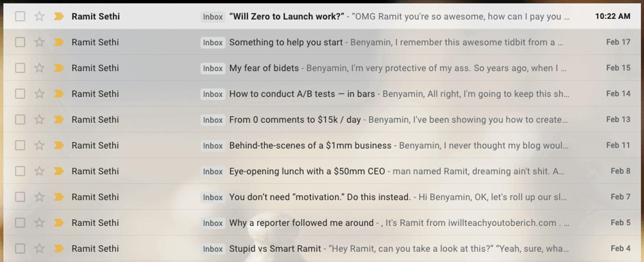
Task: Star the "Will Zero to Launch work?" email
Action: pos(40,16)
